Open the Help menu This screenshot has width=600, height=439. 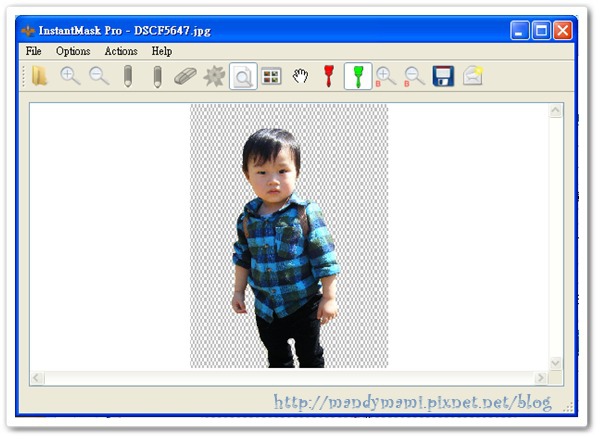tap(161, 51)
